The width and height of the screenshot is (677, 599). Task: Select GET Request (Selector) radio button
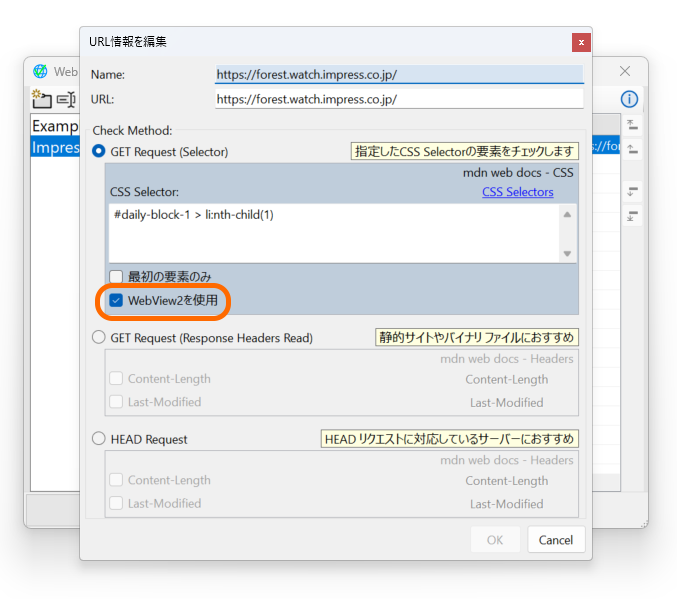[99, 151]
